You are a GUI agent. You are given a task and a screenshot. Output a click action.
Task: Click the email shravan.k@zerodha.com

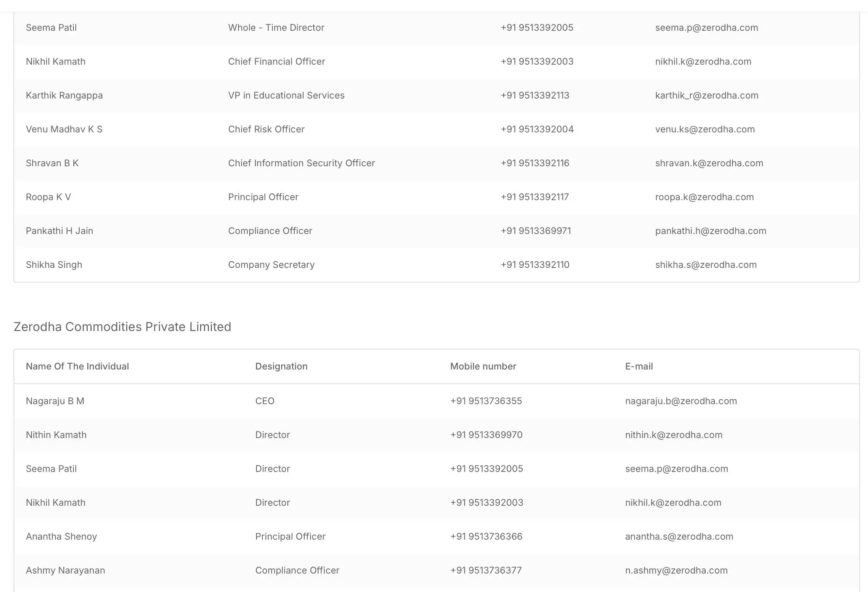coord(709,163)
